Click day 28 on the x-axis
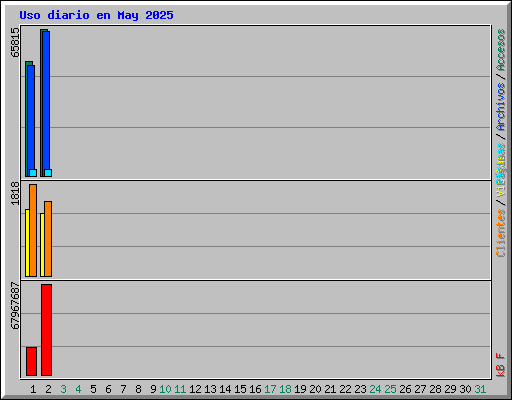The image size is (512, 400). click(435, 389)
